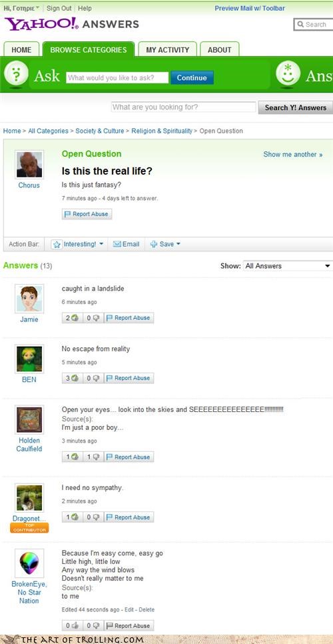333x644 pixels.
Task: Open BrokenEye's alien avatar thumbnail
Action: pyautogui.click(x=29, y=563)
